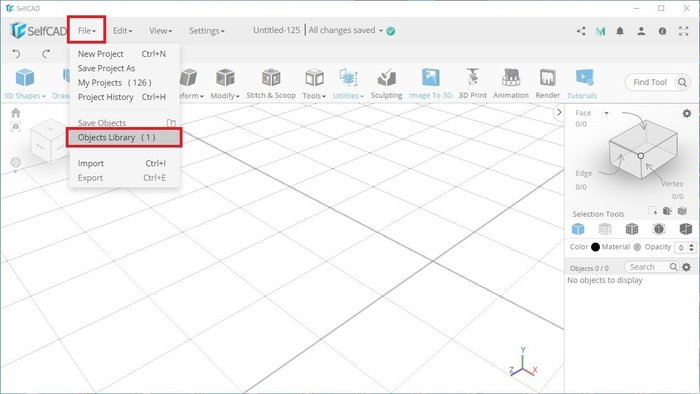Select the Stitch & Scoop tool
Viewport: 700px width, 394px height.
click(x=271, y=83)
